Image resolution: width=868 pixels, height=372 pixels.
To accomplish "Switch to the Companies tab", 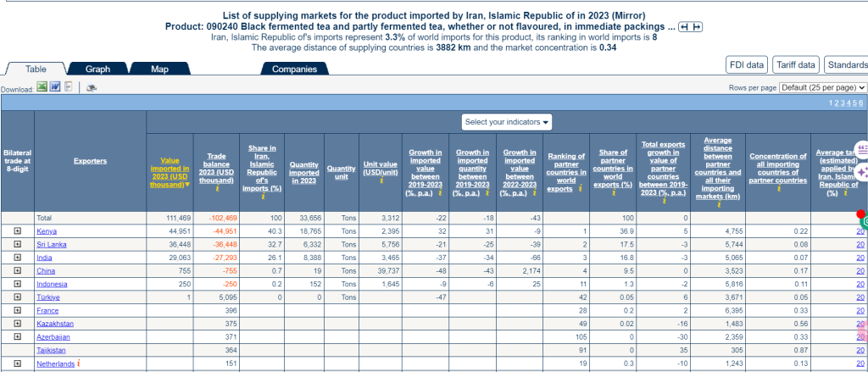I will click(294, 69).
